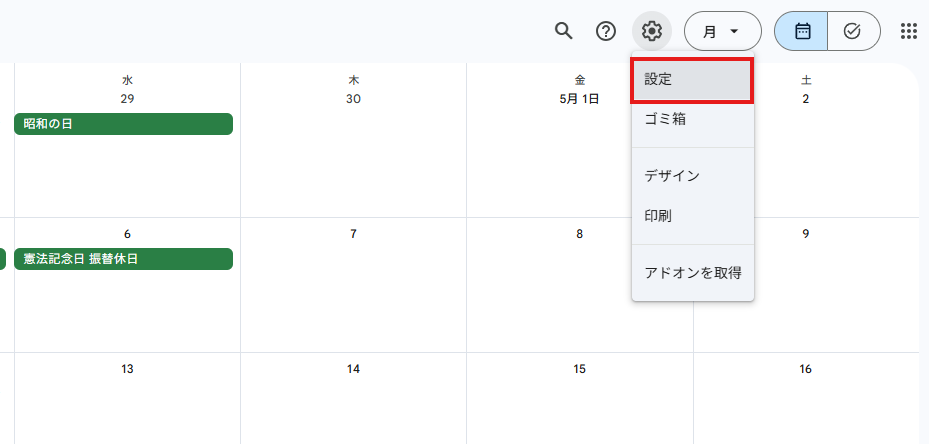
Task: Open the help question mark icon
Action: pyautogui.click(x=606, y=31)
